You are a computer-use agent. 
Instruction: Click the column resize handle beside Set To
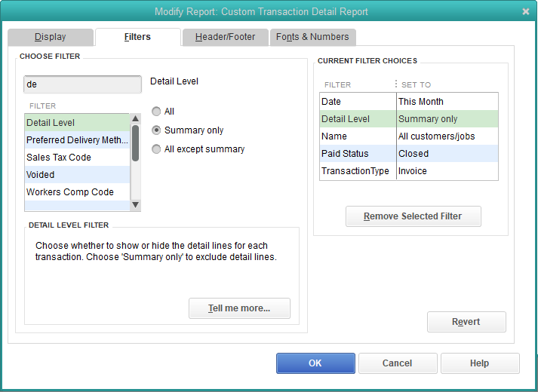tap(396, 84)
